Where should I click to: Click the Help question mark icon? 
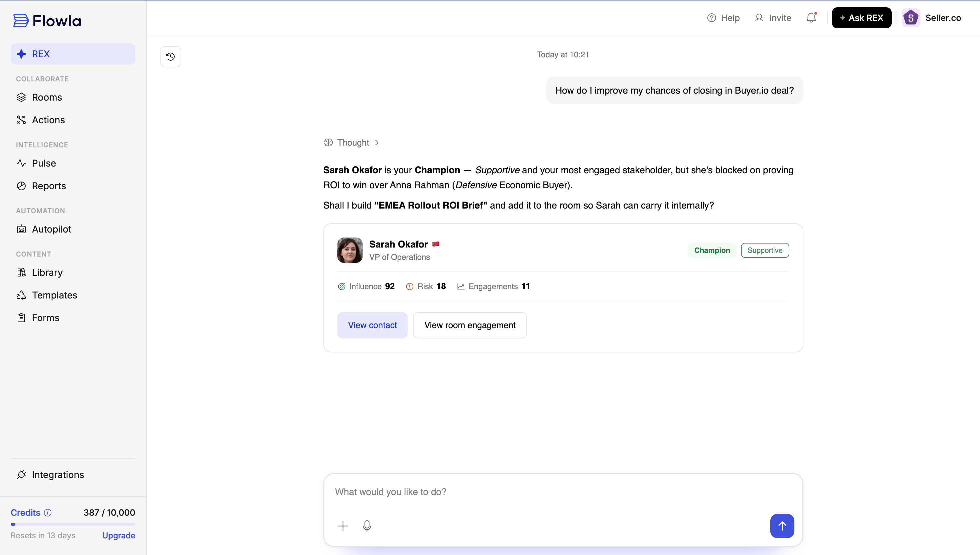(711, 18)
